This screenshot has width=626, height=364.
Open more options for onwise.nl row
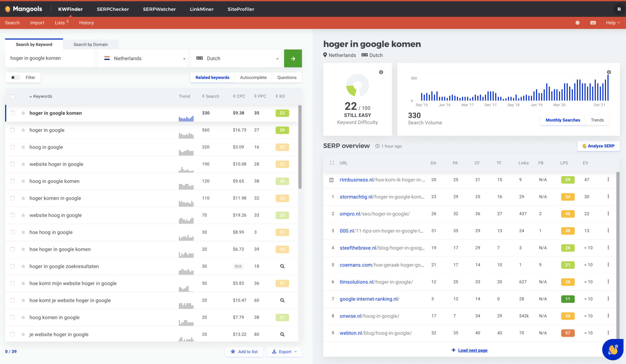608,316
